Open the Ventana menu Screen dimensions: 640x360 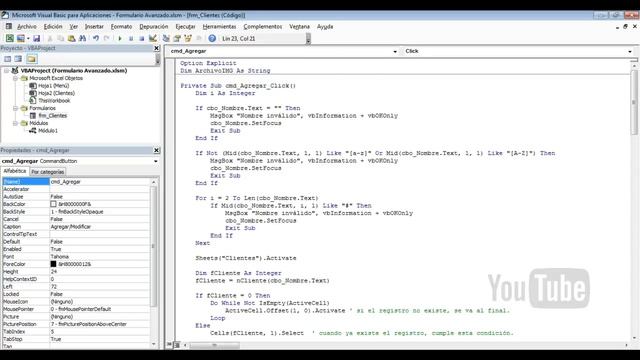click(x=300, y=27)
